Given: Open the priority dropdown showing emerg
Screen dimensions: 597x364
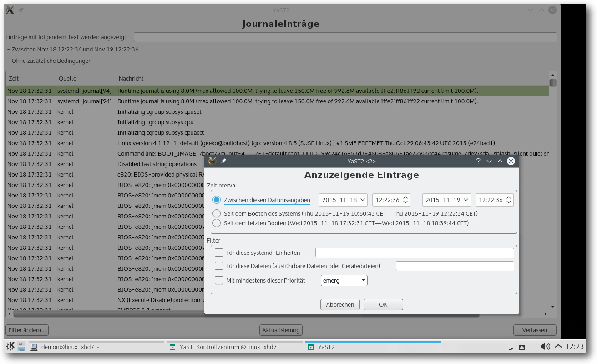Looking at the screenshot, I should 344,280.
